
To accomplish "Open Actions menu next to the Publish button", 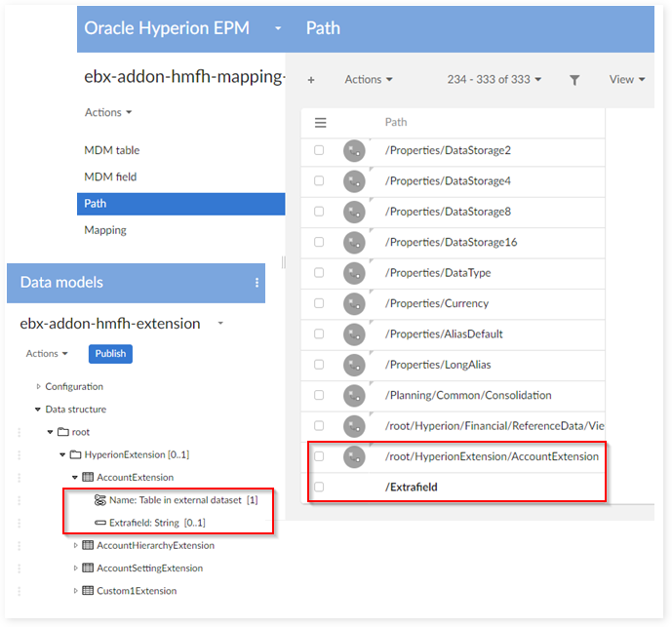I will point(47,354).
